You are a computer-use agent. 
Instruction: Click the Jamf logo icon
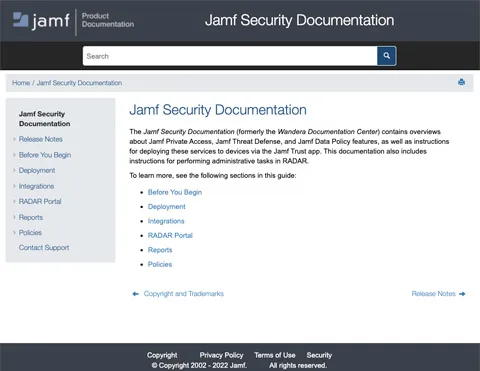pyautogui.click(x=21, y=19)
